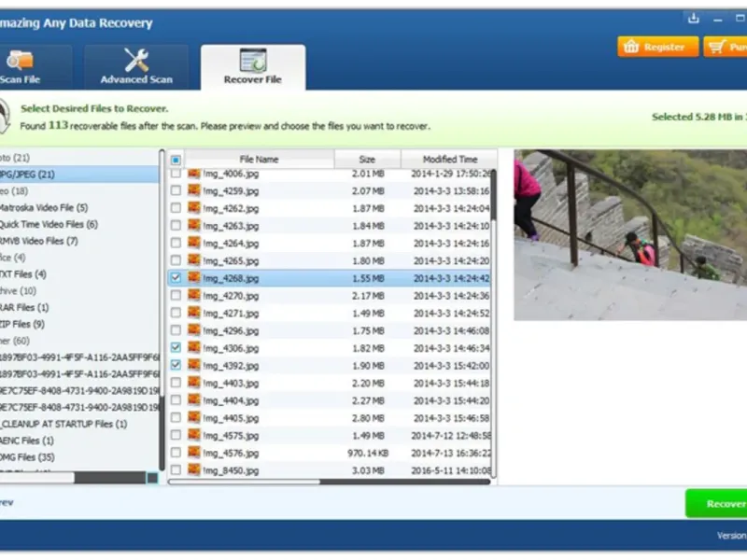The image size is (747, 560).
Task: Click the category panel horizontal scrollbar
Action: point(78,478)
